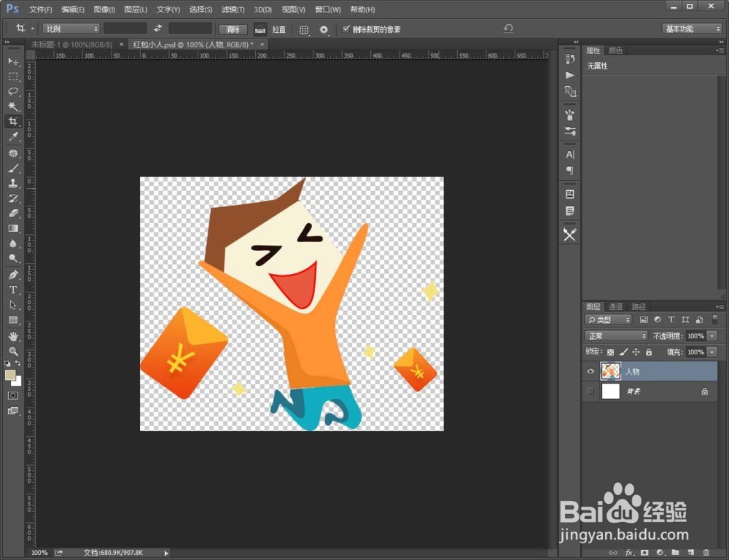729x560 pixels.
Task: Select the Eyedropper tool
Action: coord(13,137)
